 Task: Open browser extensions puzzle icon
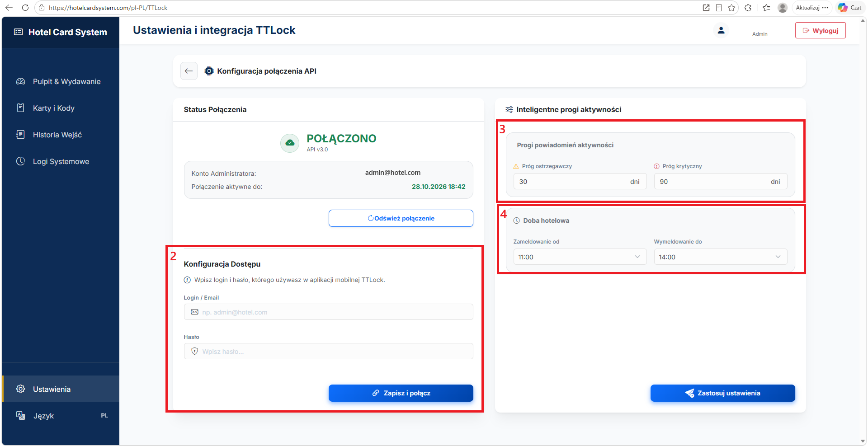tap(748, 8)
